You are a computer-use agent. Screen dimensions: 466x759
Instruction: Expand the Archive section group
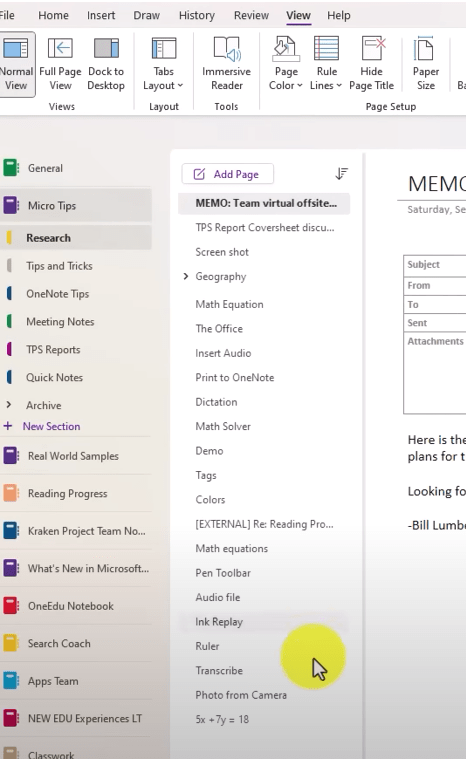pyautogui.click(x=9, y=404)
